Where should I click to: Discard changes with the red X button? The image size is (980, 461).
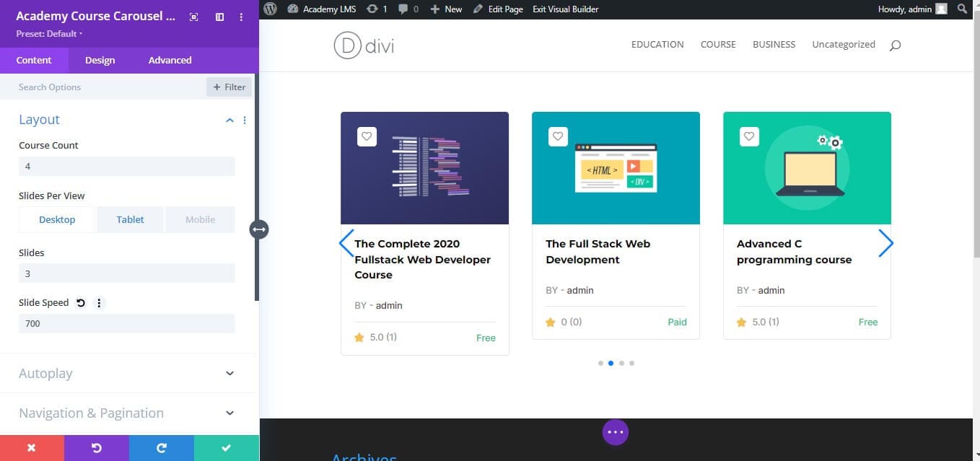coord(32,448)
